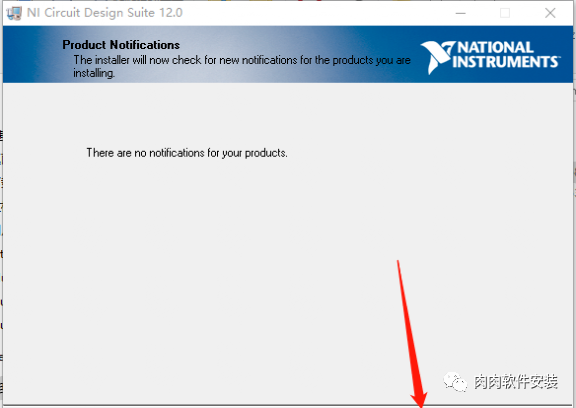Minimize the NI Circuit Design Suite window
Screen dimensions: 576x408
pyautogui.click(x=461, y=13)
